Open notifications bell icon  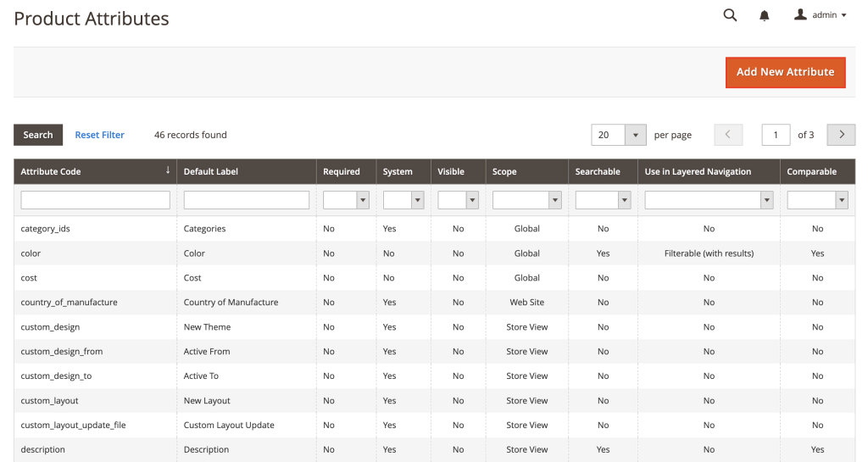click(x=765, y=15)
